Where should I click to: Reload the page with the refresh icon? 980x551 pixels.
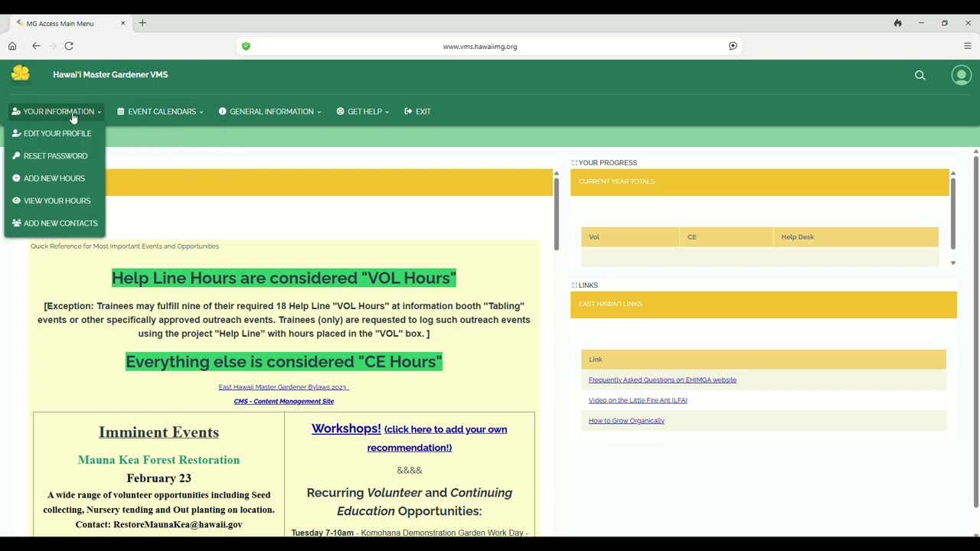[69, 46]
